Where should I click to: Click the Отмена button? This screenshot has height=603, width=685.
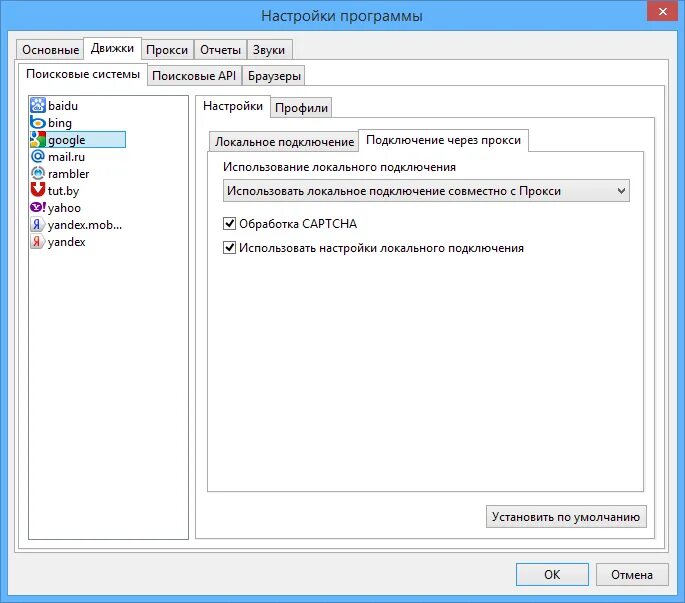632,574
